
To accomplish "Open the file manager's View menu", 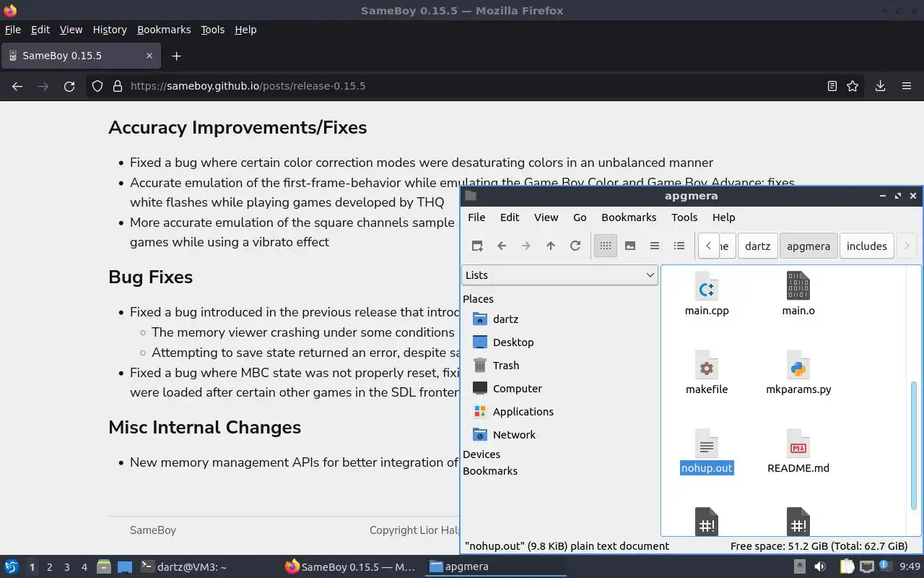I will 546,217.
